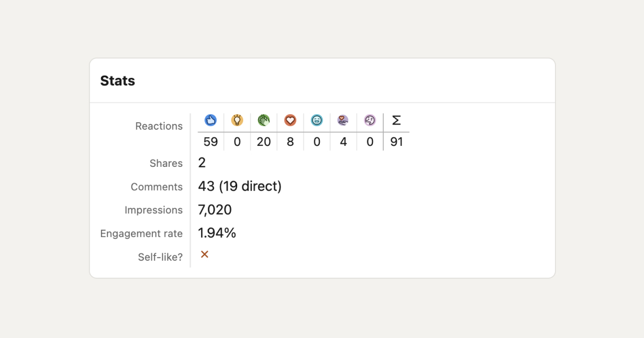The image size is (644, 338).
Task: Click the comments count 43 (19 direct)
Action: [240, 187]
